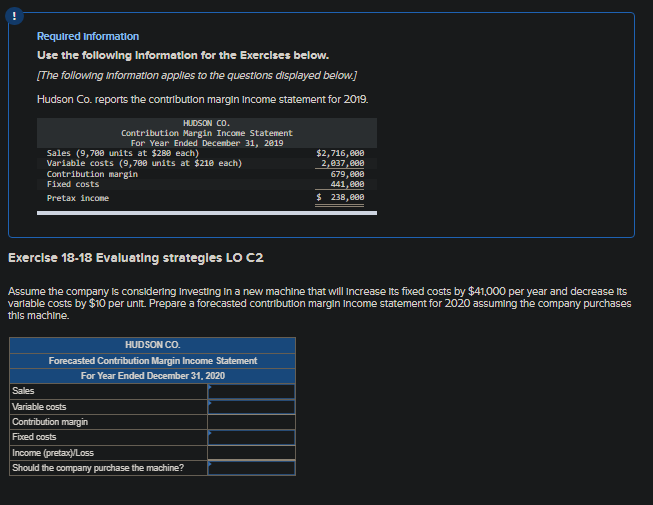Click the exclamation alert icon
653x505 pixels.
pos(14,16)
